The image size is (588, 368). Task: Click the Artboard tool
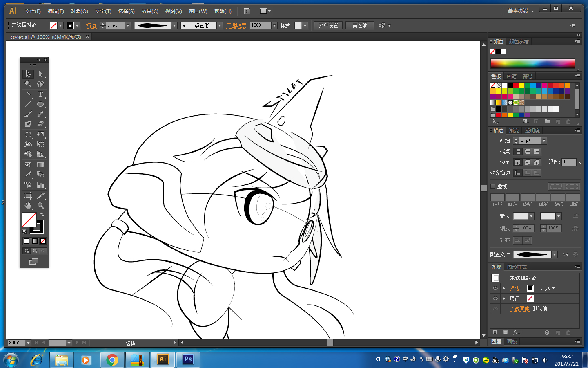[x=28, y=196]
